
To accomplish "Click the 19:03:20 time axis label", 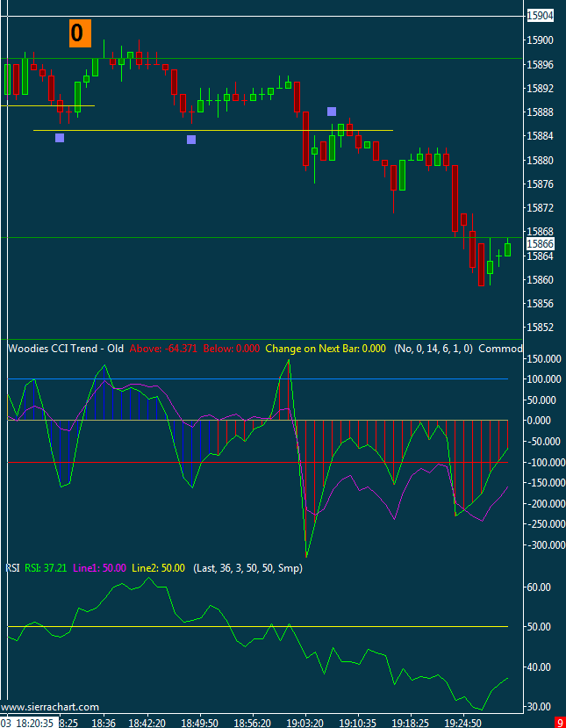I will pos(305,723).
